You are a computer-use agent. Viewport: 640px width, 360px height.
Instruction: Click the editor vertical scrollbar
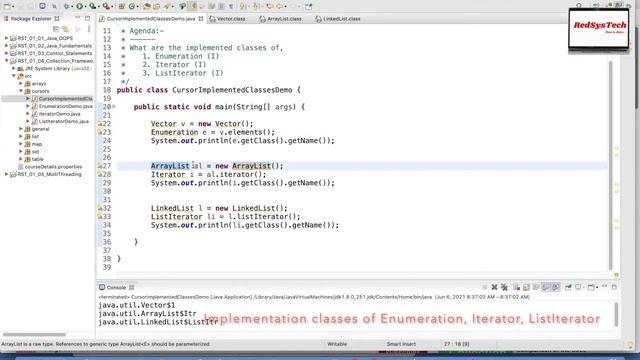coord(611,165)
